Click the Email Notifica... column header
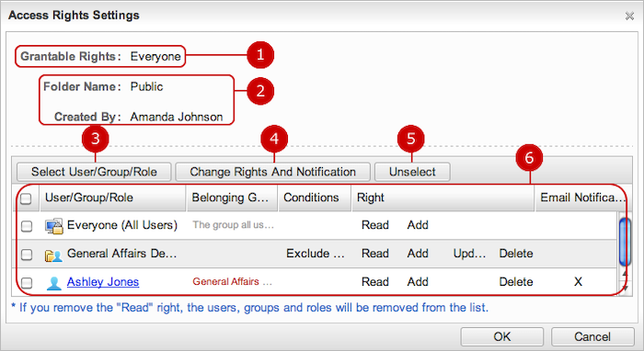The height and width of the screenshot is (351, 644). pyautogui.click(x=579, y=198)
